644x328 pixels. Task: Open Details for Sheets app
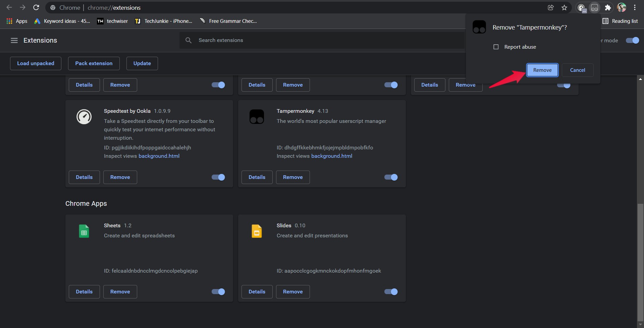(x=84, y=292)
